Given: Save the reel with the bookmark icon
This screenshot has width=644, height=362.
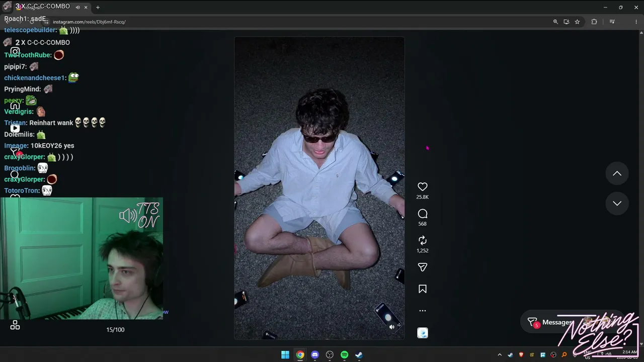Looking at the screenshot, I should (423, 289).
